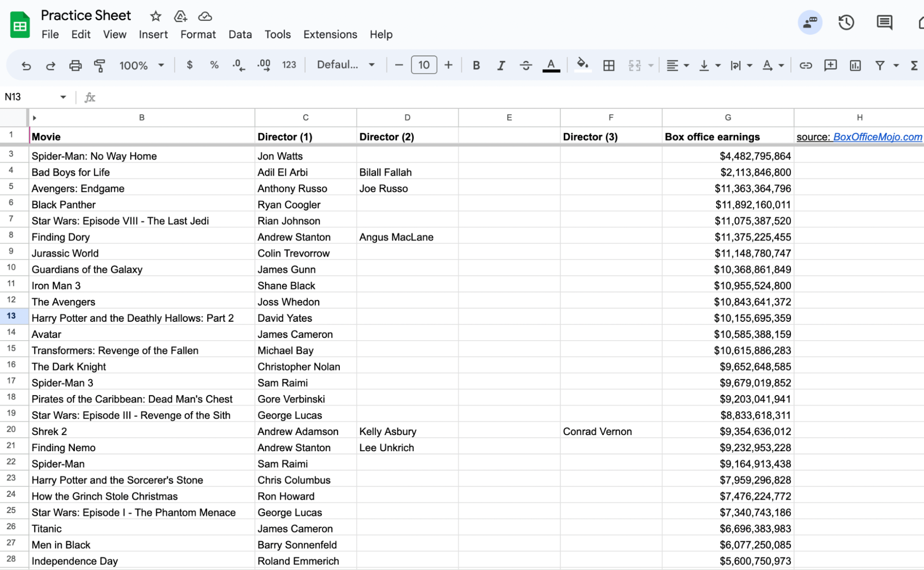
Task: Click the collaborator chat avatar icon
Action: (x=810, y=22)
